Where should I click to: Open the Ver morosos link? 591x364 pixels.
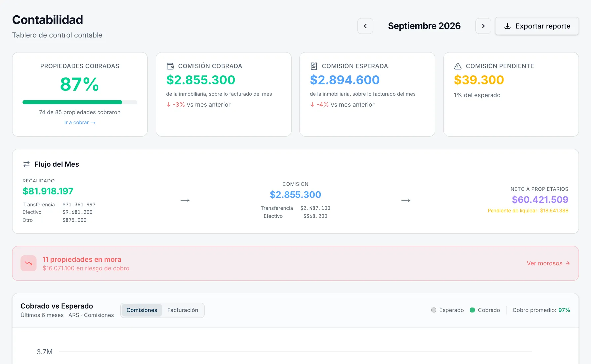pos(548,263)
